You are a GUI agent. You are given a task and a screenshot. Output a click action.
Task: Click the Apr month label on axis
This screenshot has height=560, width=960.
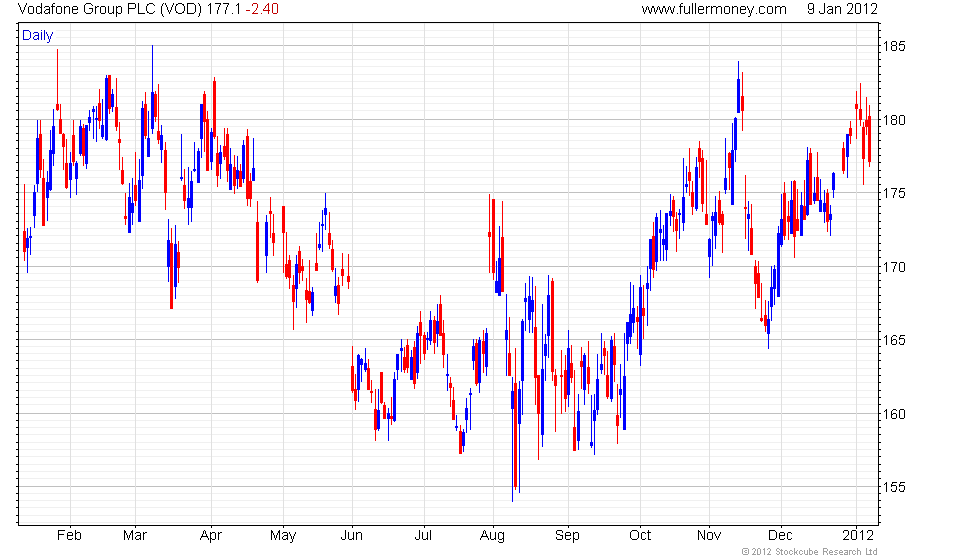(x=211, y=536)
